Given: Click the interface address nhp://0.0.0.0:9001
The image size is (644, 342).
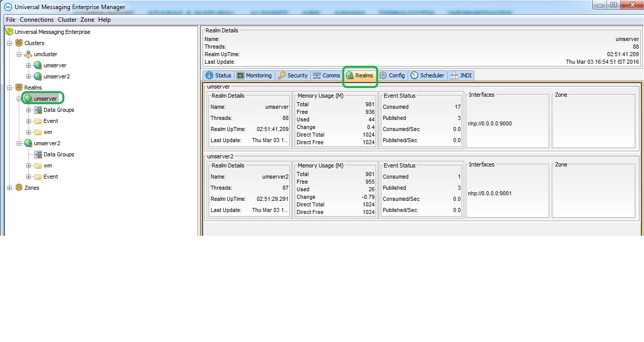Looking at the screenshot, I should click(x=490, y=193).
